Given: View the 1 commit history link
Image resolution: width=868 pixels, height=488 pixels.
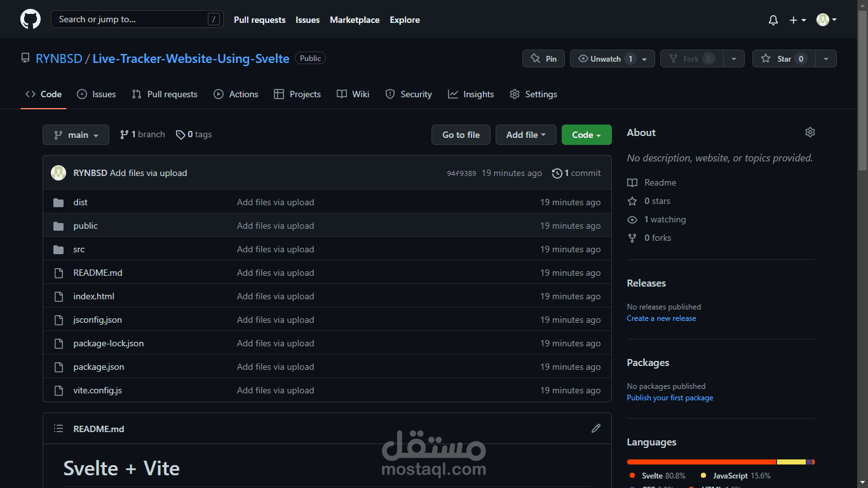Looking at the screenshot, I should click(x=576, y=173).
